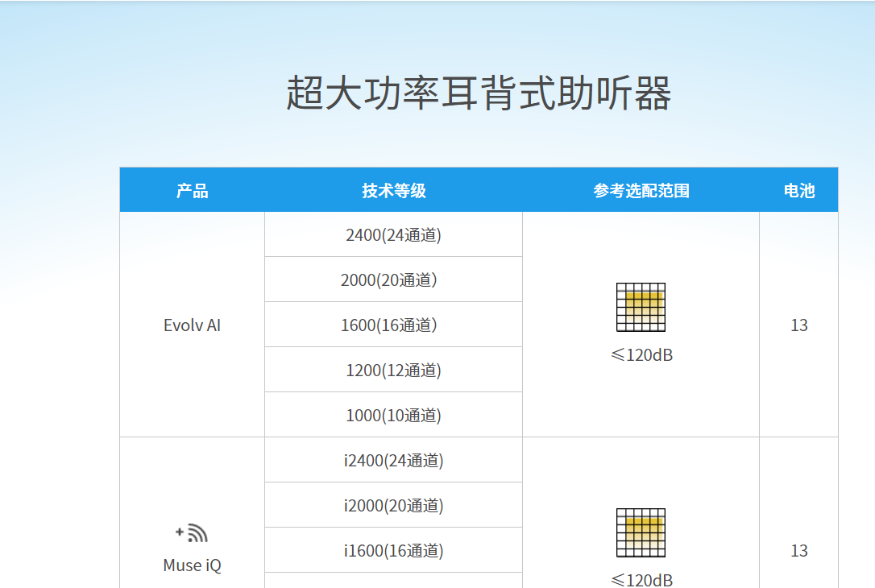This screenshot has height=588, width=875.
Task: Click the ≤120dB label in Evolv AI row
Action: coord(641,354)
